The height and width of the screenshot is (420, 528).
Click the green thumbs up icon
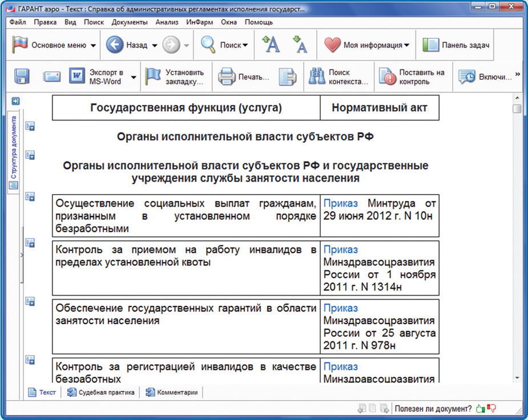pyautogui.click(x=480, y=408)
